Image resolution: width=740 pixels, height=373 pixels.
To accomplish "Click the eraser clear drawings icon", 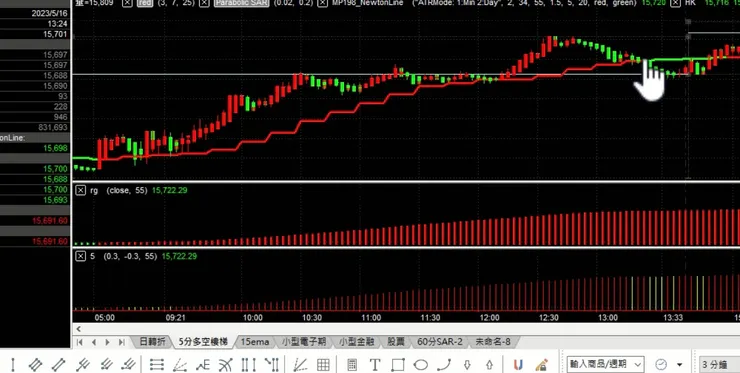I will pyautogui.click(x=541, y=365).
